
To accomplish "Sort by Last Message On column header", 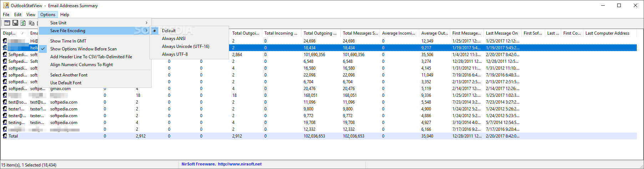I will pyautogui.click(x=502, y=33).
